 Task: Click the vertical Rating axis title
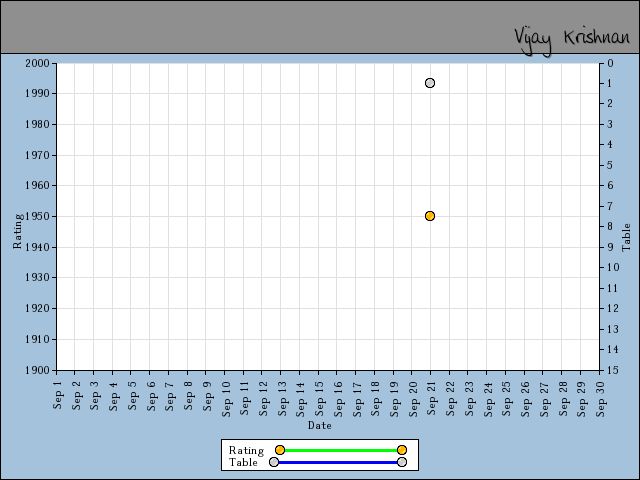tap(17, 231)
